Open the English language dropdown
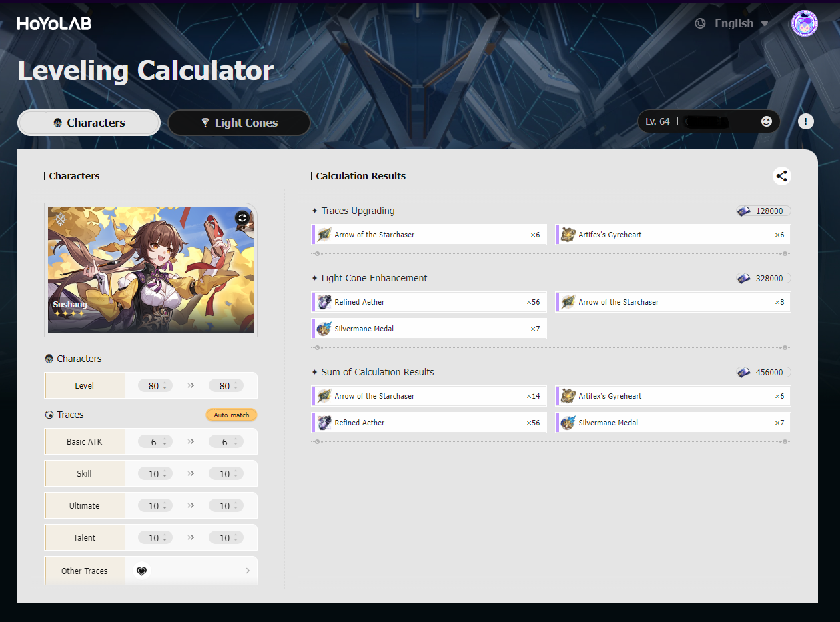This screenshot has height=622, width=840. point(741,23)
